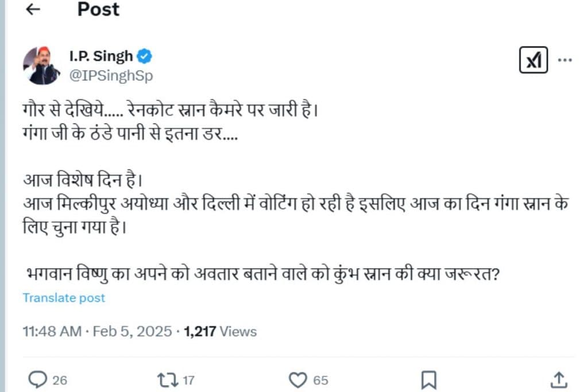Screen dimensions: 588x392
Task: Click the I.P. Singh display name
Action: tap(100, 56)
